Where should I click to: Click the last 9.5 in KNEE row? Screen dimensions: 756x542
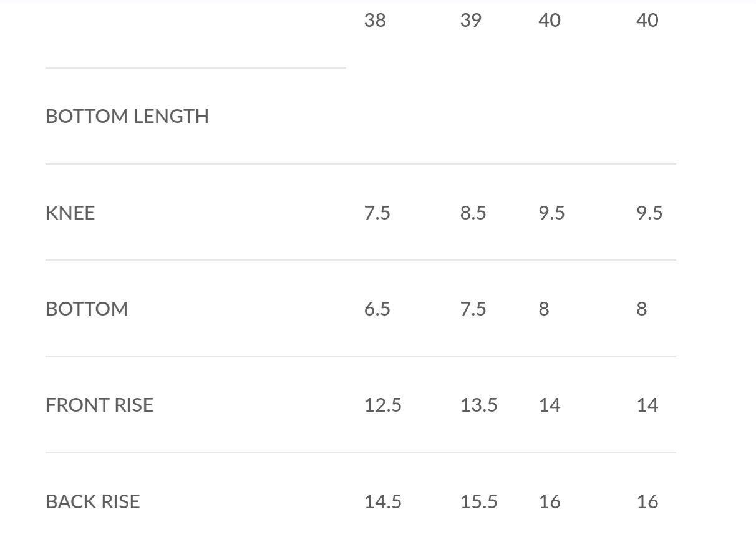[649, 213]
